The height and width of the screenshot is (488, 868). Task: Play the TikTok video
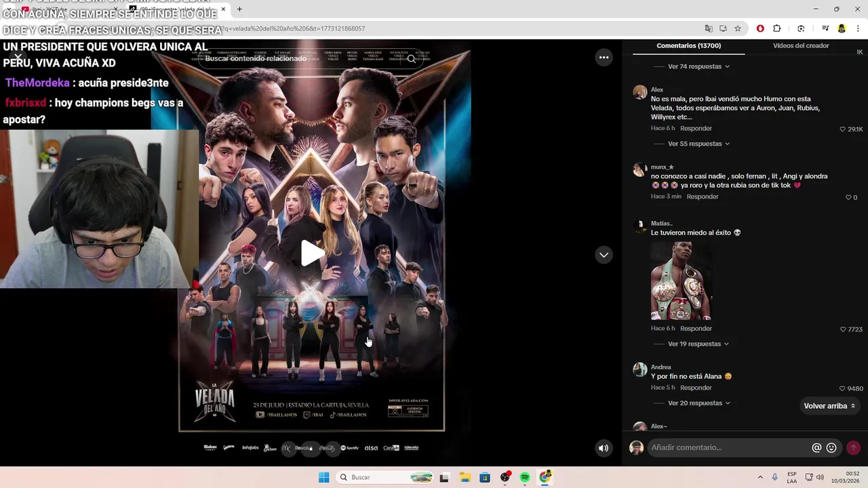312,253
